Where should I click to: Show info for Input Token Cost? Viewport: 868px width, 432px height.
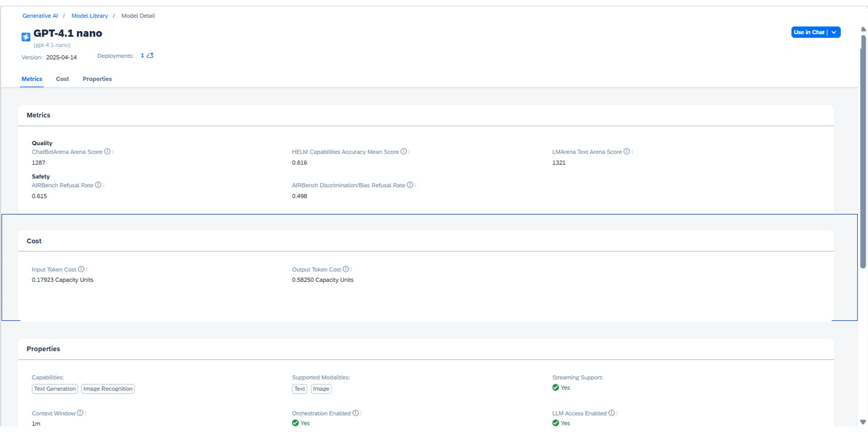pos(81,269)
